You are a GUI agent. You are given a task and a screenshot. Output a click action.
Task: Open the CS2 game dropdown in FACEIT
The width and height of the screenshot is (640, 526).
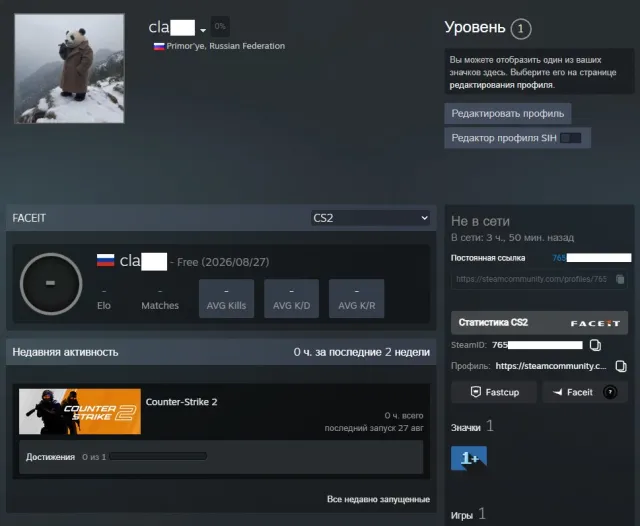coord(370,218)
